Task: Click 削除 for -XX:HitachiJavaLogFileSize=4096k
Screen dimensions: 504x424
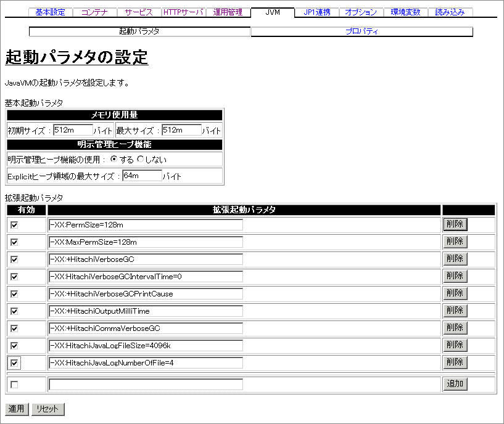Action: 455,345
